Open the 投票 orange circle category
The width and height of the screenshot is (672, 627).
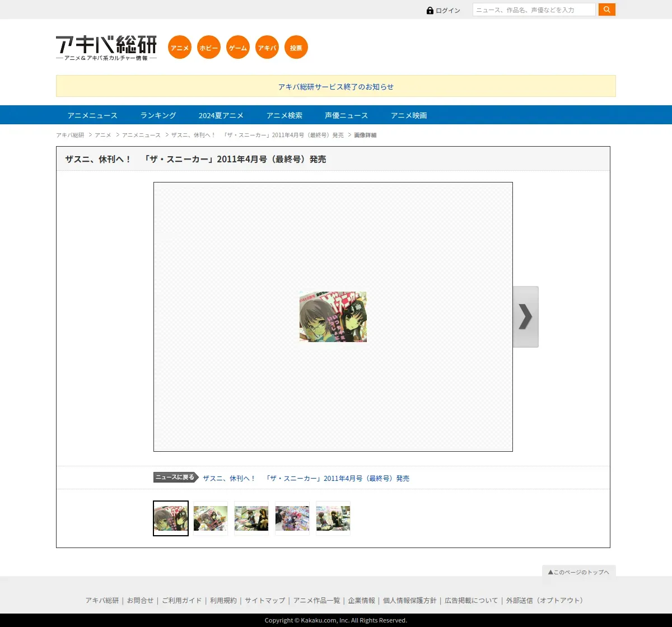click(x=296, y=48)
